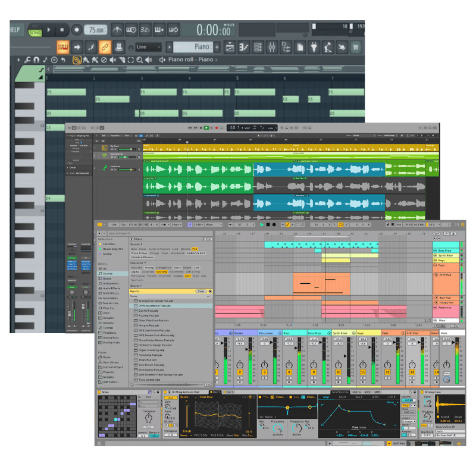Open the Logic View menu
Screen dimensions: 476x476
click(127, 136)
